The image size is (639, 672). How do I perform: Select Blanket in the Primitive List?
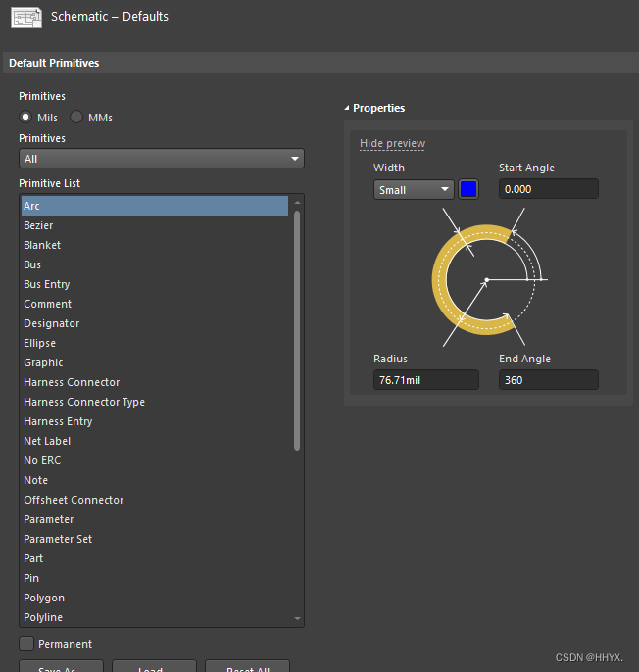pos(155,245)
